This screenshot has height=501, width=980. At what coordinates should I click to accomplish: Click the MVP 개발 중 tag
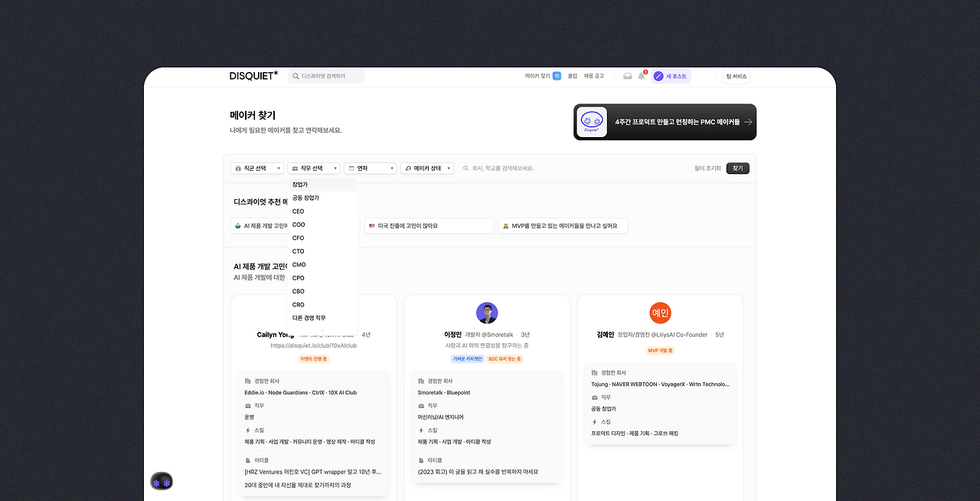[x=660, y=351]
